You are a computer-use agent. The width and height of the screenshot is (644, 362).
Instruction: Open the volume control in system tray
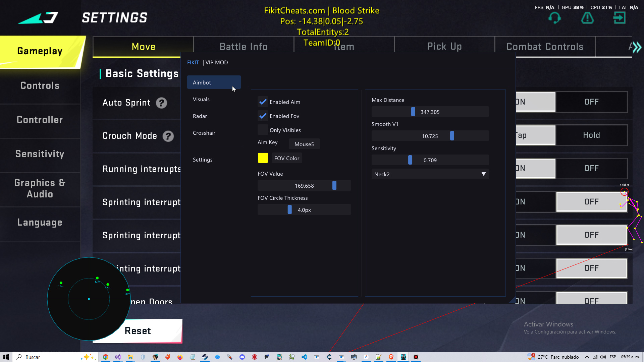tap(603, 357)
